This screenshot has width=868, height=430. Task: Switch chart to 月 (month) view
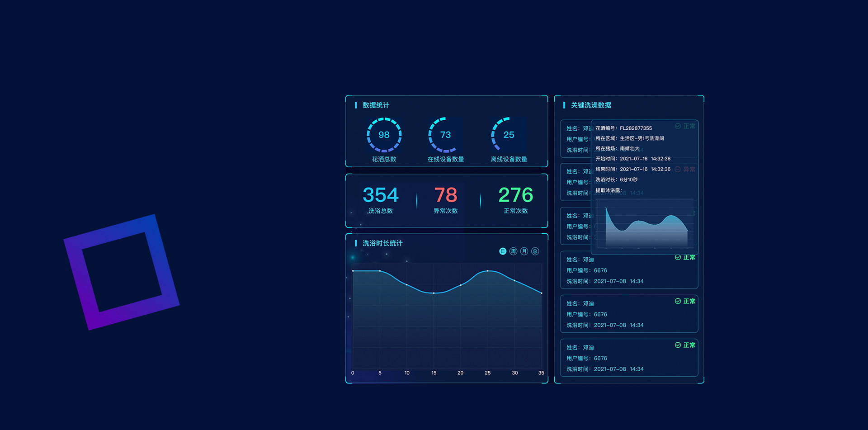click(x=524, y=251)
